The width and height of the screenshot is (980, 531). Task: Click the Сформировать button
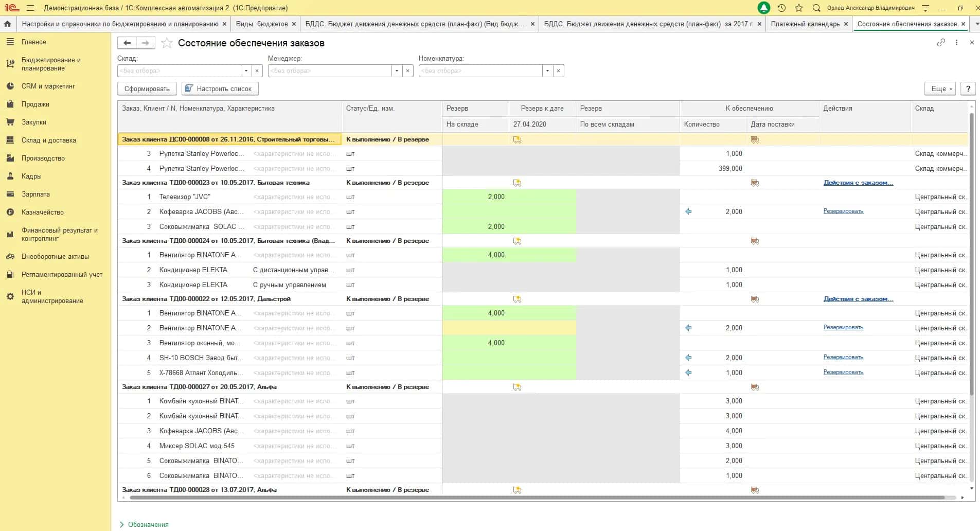[147, 88]
